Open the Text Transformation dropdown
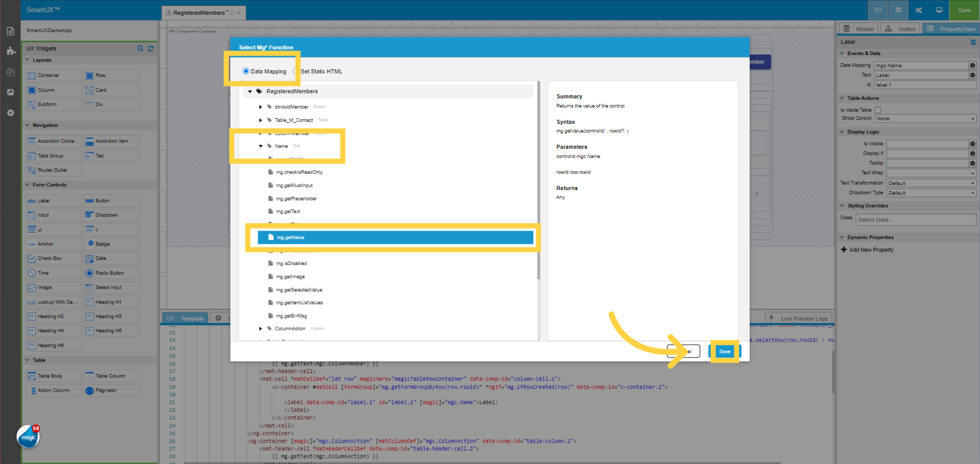The height and width of the screenshot is (464, 980). coord(932,183)
